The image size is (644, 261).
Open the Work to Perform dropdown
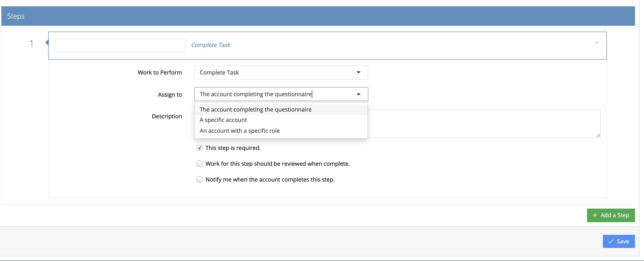click(x=281, y=72)
